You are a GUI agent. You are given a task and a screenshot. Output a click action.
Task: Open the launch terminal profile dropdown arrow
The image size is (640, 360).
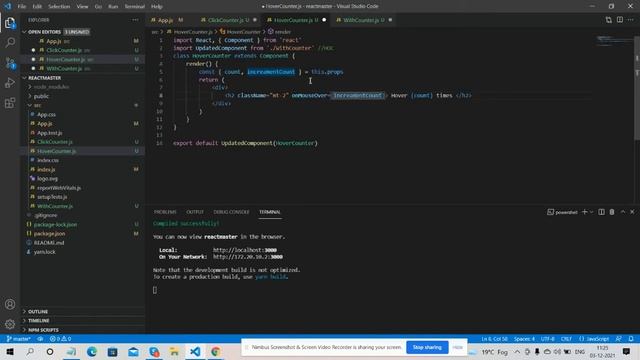591,212
